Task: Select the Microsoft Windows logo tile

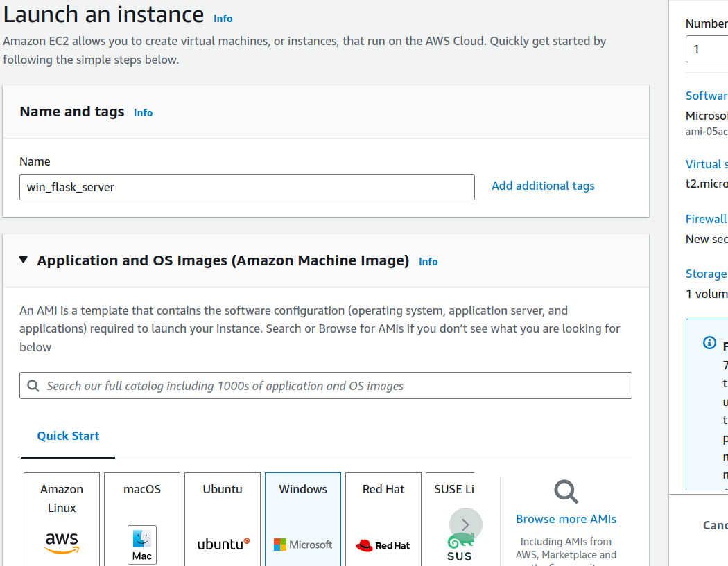Action: [303, 545]
